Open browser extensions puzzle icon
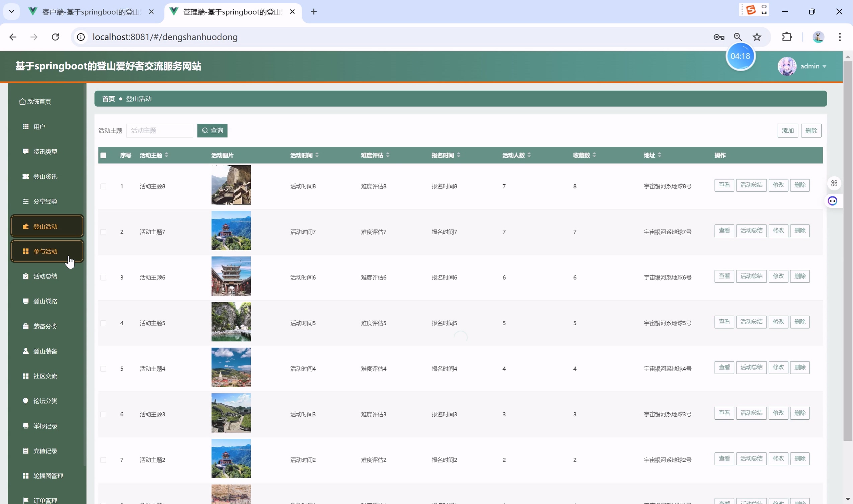The width and height of the screenshot is (853, 504). tap(787, 37)
